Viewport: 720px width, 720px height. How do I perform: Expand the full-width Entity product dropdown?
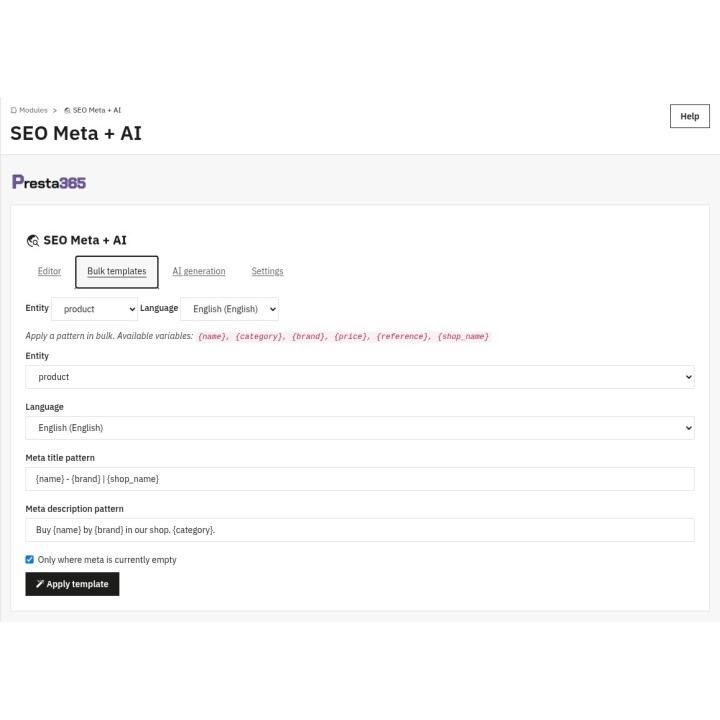tap(360, 377)
